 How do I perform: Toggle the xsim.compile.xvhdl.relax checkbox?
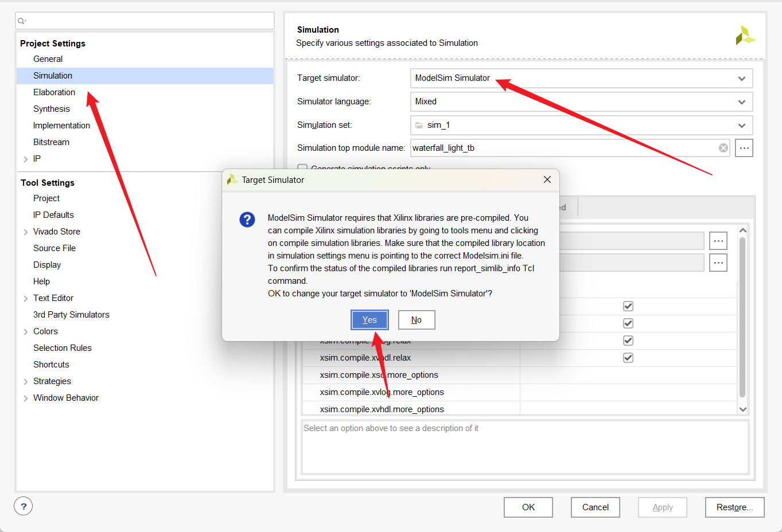click(628, 358)
